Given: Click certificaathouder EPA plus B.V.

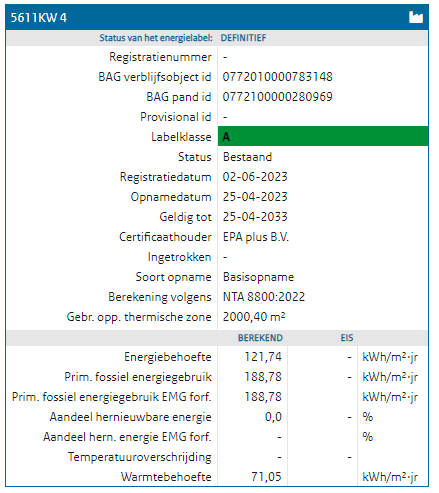Looking at the screenshot, I should click(256, 237).
